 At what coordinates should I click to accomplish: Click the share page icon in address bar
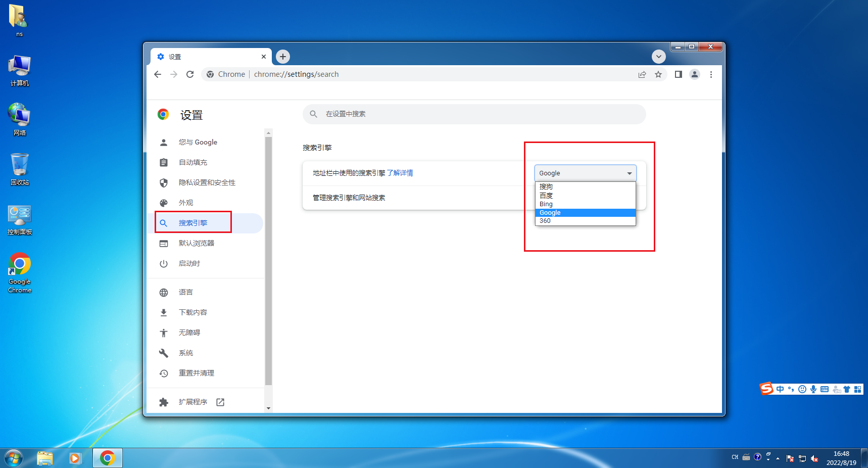pos(642,74)
